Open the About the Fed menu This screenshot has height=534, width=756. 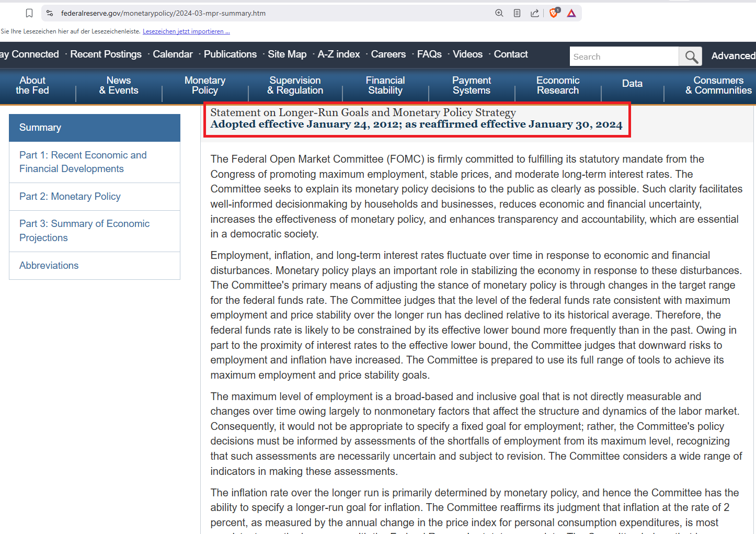(x=32, y=85)
